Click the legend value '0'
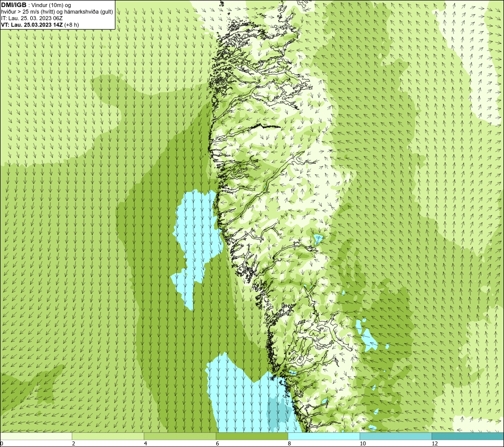Screen dimensions: 504x447 pos(2,444)
